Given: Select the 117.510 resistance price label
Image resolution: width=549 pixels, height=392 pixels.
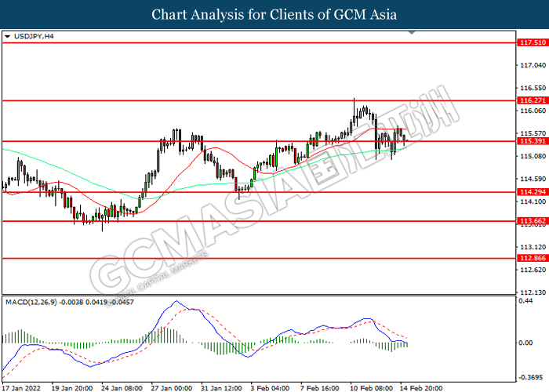Looking at the screenshot, I should [533, 42].
